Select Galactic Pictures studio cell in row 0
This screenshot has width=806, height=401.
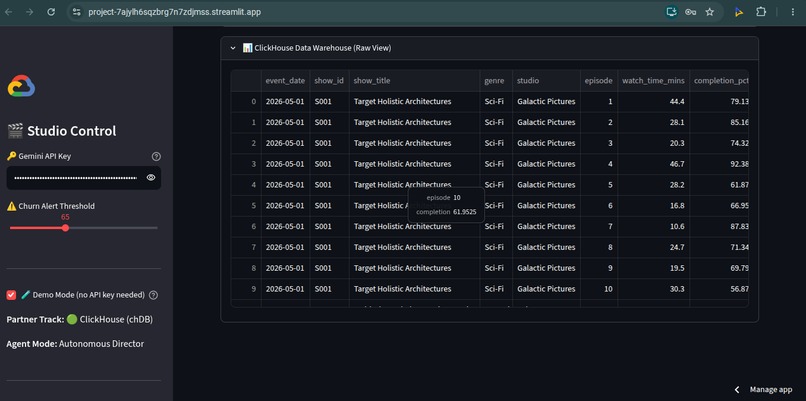coord(546,102)
